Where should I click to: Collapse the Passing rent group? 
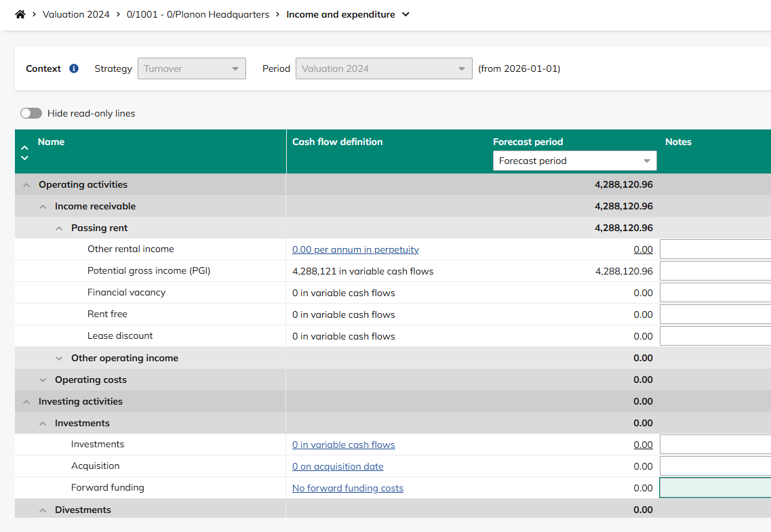(x=59, y=228)
